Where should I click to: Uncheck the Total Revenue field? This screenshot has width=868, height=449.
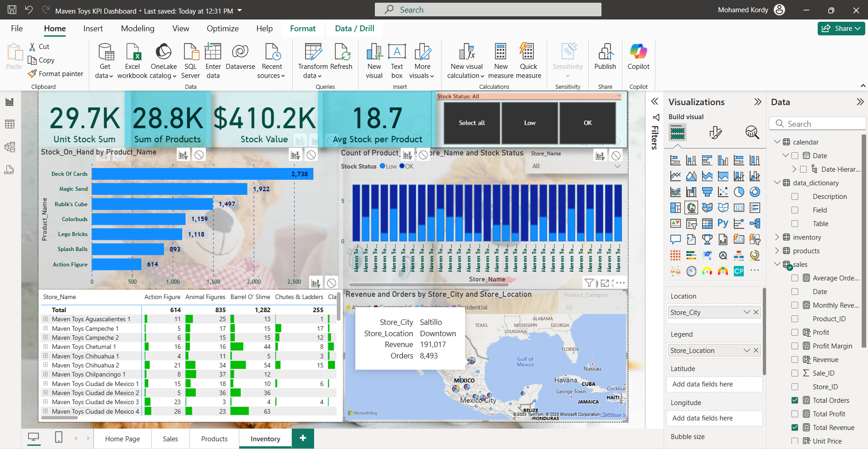point(795,428)
